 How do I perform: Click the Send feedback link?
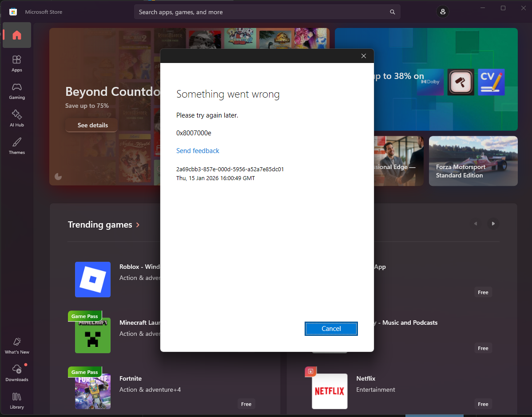198,151
